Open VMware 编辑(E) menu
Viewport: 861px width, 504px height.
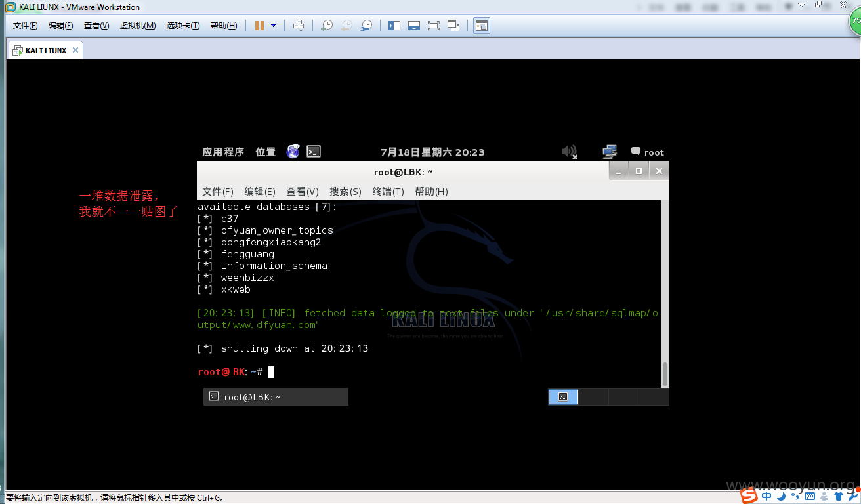[x=61, y=26]
